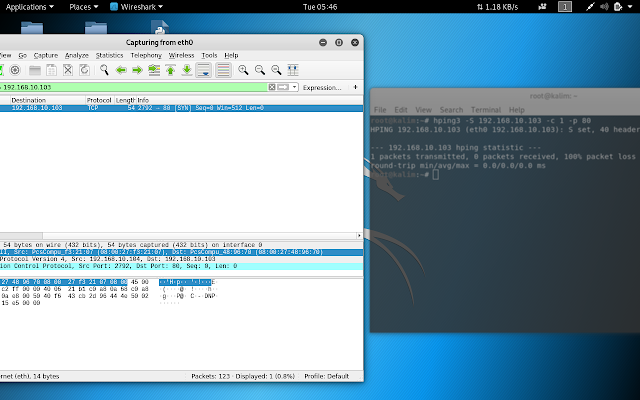Jump to the first packet icon
The height and width of the screenshot is (400, 640).
tap(170, 70)
